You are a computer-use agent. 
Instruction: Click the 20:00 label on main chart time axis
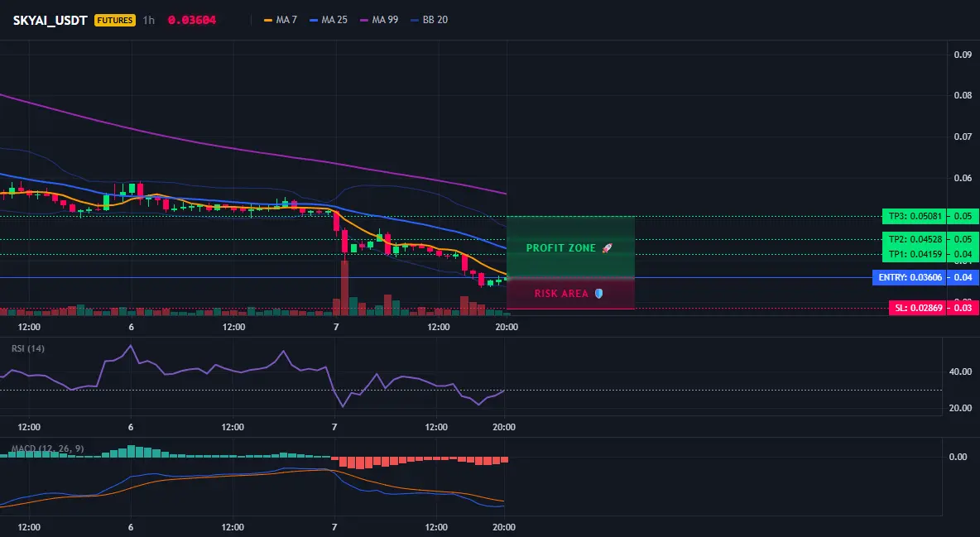click(x=507, y=327)
